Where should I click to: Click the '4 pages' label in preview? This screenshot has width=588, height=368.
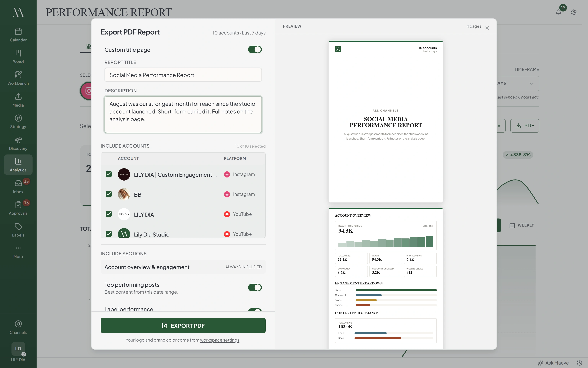point(474,26)
